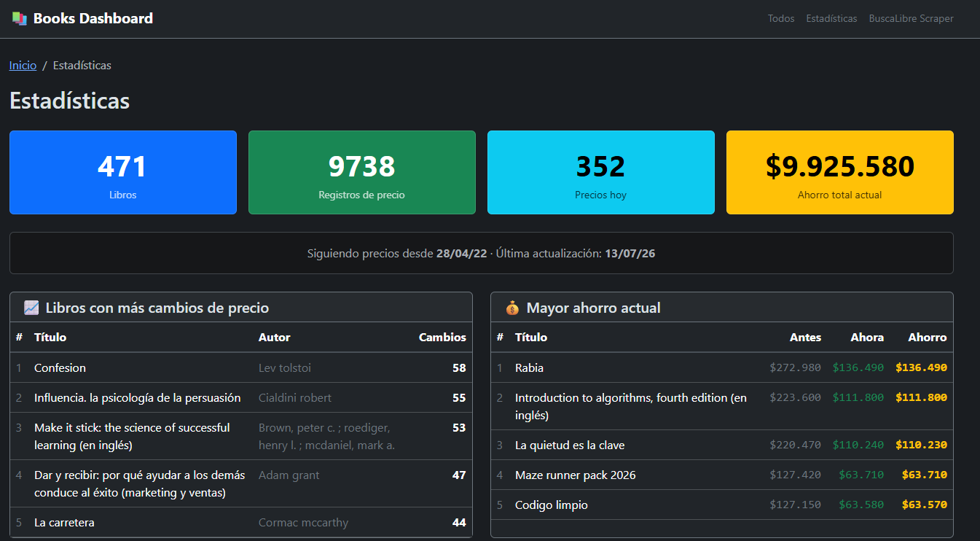Click author Adam grant

[x=289, y=475]
